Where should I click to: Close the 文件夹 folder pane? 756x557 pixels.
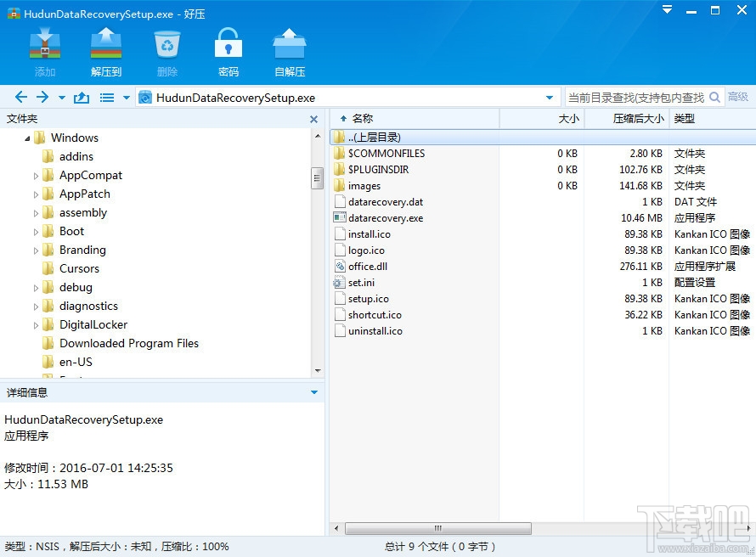(314, 119)
